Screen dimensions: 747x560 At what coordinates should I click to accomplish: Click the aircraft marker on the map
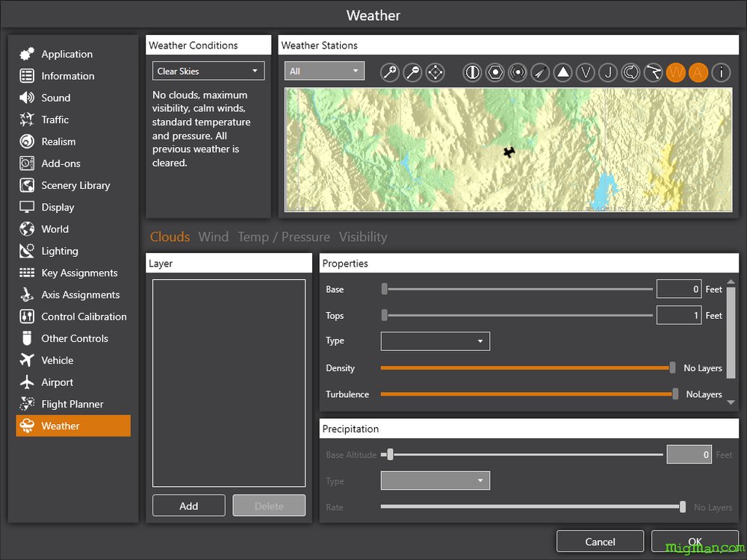point(509,152)
